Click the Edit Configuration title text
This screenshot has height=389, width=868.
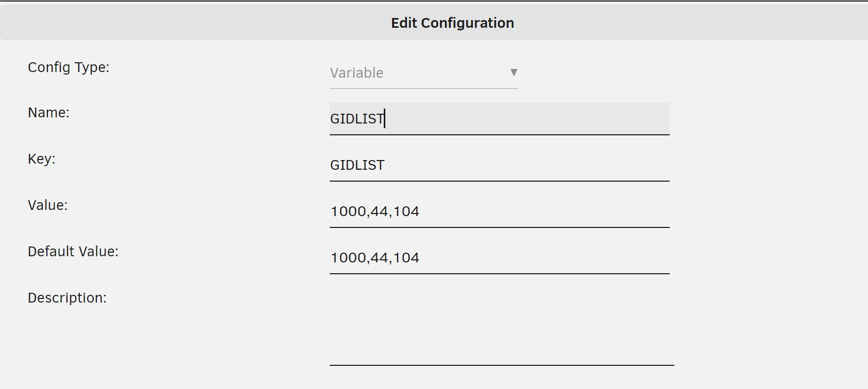click(452, 23)
